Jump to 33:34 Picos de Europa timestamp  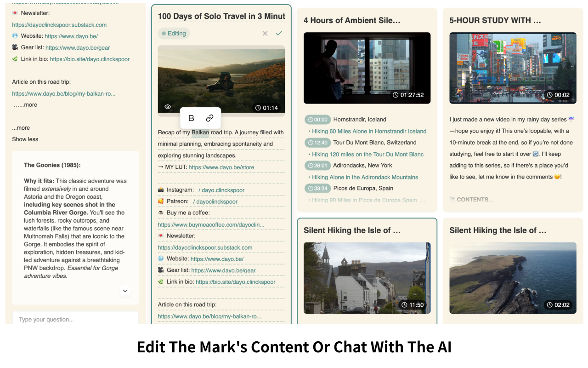(x=317, y=188)
